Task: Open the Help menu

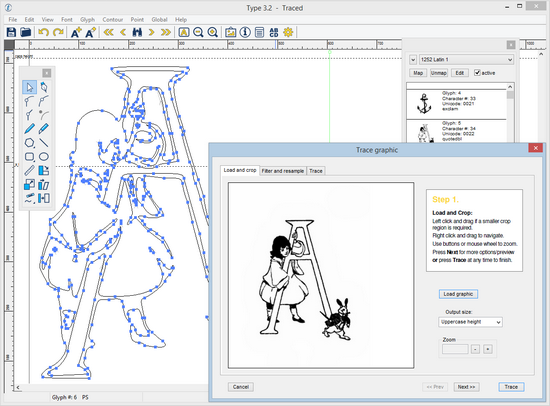Action: click(x=181, y=20)
